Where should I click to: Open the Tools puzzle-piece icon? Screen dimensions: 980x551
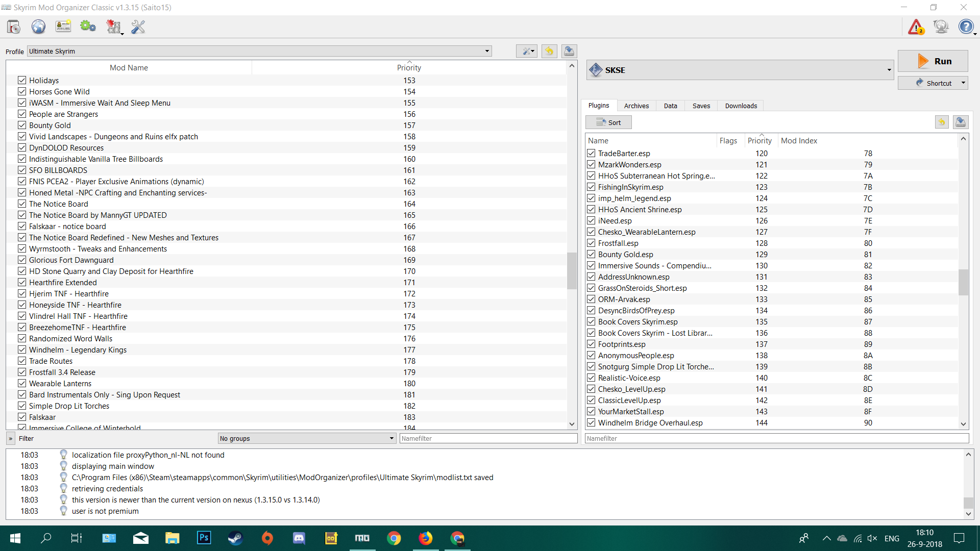[x=114, y=27]
